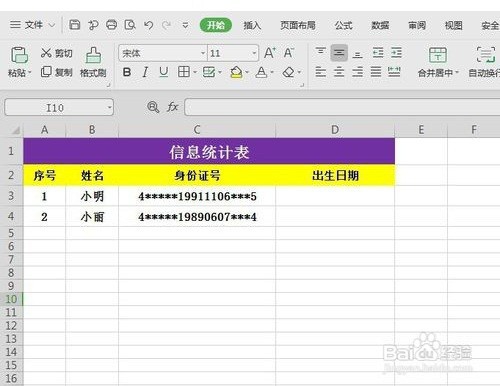
Task: Increase font size with larger A
Action: coord(269,53)
